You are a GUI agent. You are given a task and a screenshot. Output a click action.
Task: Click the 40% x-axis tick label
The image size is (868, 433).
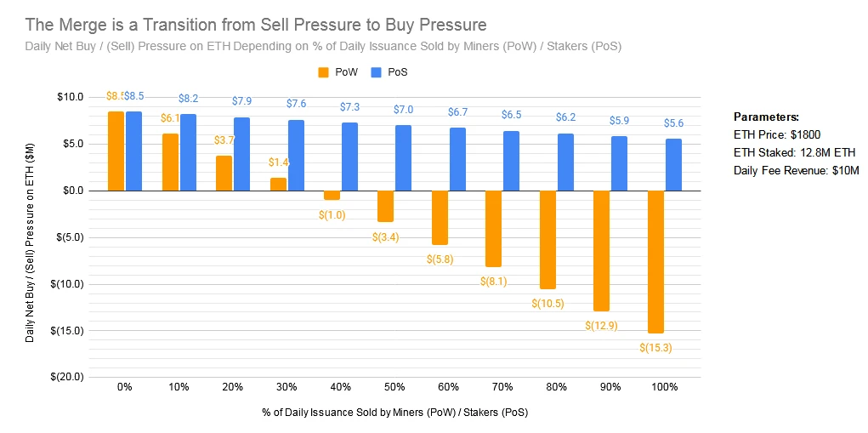(340, 387)
